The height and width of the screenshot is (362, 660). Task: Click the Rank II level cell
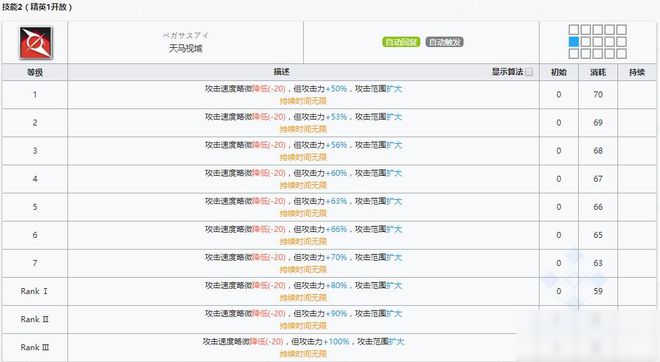click(x=35, y=319)
